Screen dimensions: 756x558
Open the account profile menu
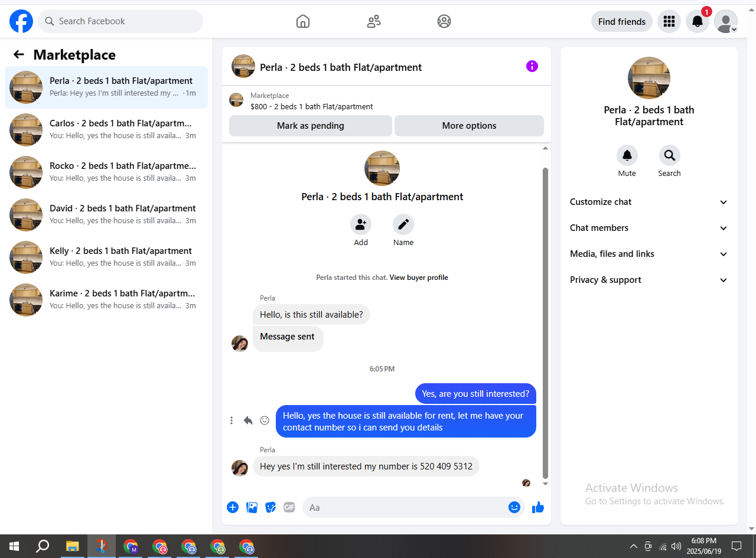pyautogui.click(x=726, y=21)
